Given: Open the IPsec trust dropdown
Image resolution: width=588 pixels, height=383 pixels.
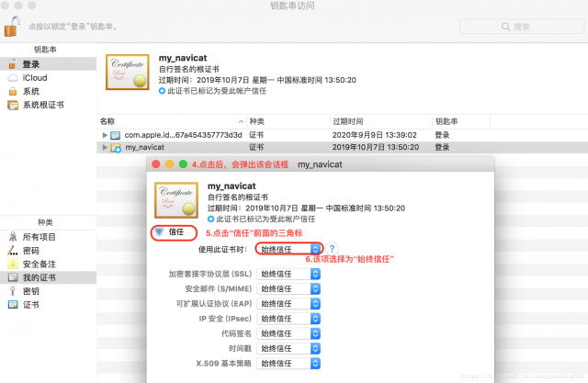Looking at the screenshot, I should 288,319.
